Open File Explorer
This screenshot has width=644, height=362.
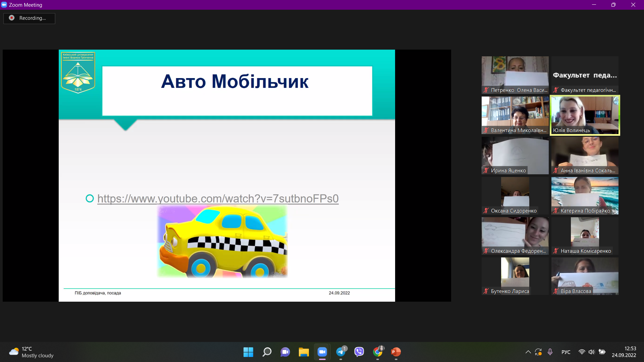[304, 352]
